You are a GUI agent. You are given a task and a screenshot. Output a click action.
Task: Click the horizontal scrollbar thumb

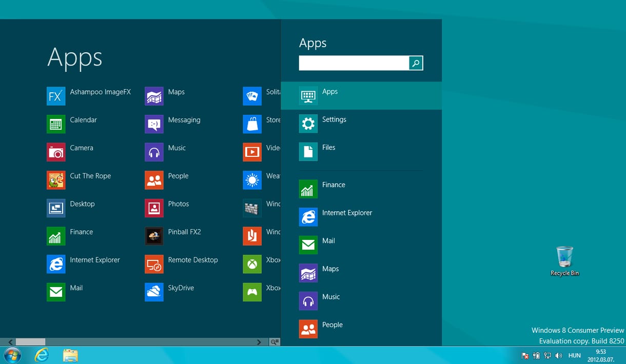pyautogui.click(x=30, y=342)
